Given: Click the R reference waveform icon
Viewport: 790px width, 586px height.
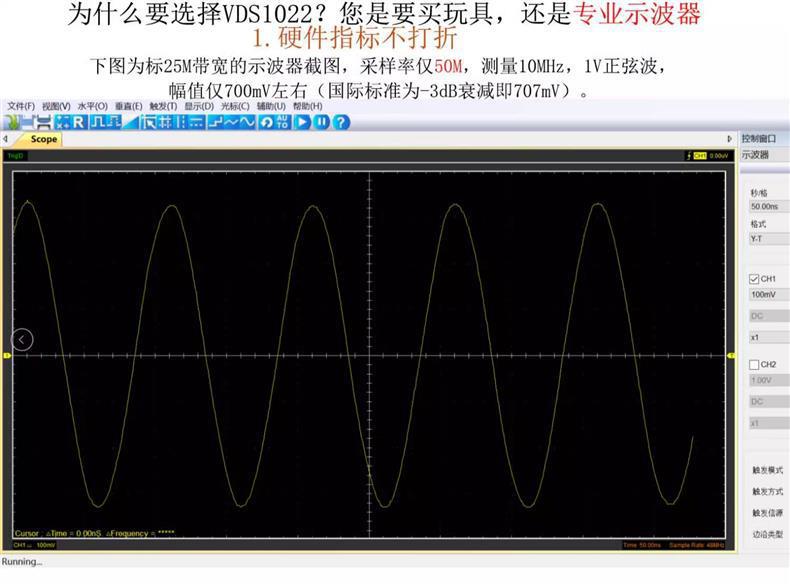Looking at the screenshot, I should point(79,122).
